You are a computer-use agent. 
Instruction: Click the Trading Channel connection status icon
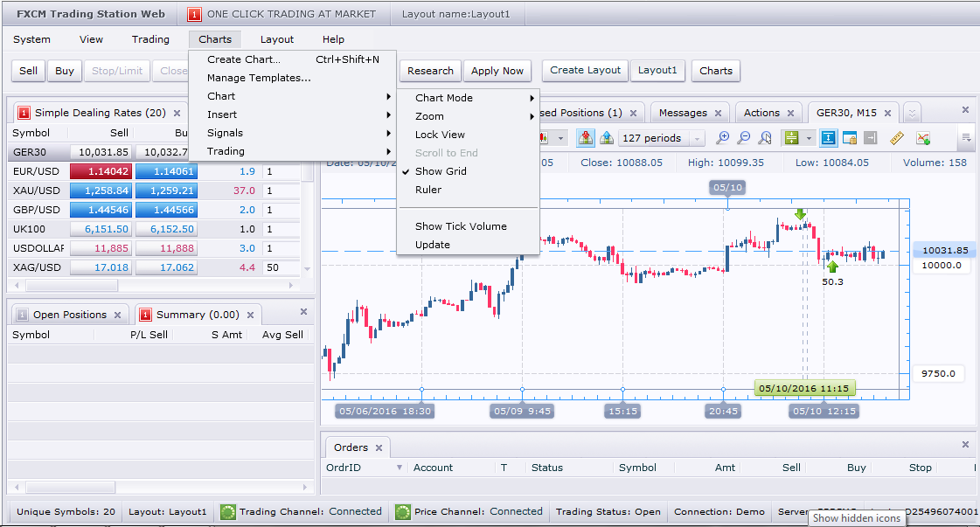[x=228, y=512]
